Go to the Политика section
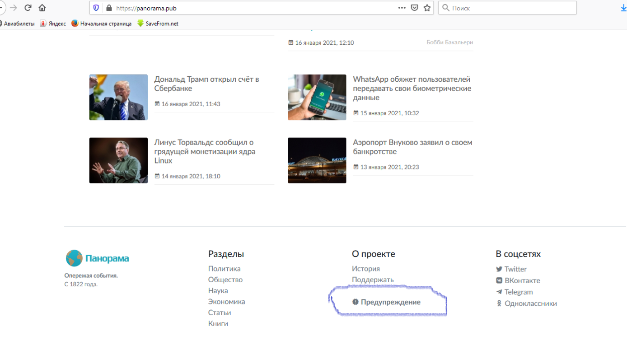Image resolution: width=627 pixels, height=364 pixels. click(224, 269)
